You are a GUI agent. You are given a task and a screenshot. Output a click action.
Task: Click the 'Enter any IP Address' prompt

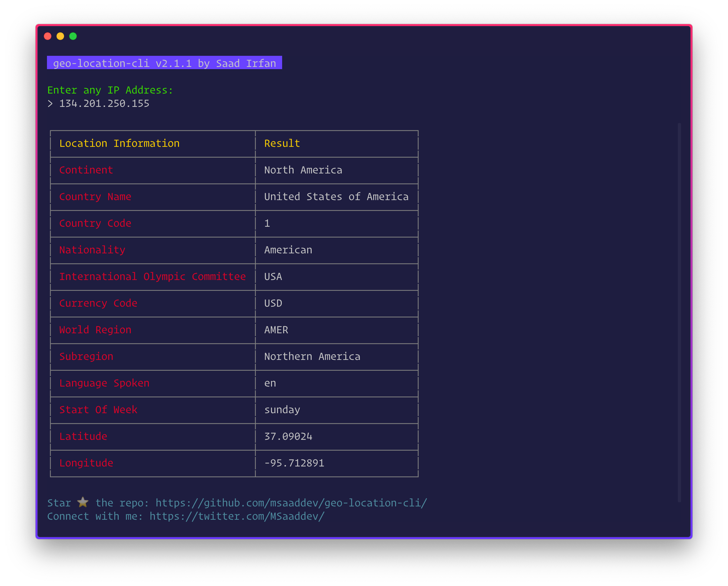[110, 90]
